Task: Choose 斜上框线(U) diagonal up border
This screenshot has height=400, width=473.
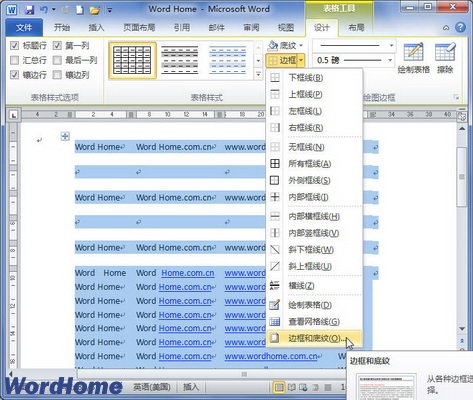Action: [x=314, y=266]
